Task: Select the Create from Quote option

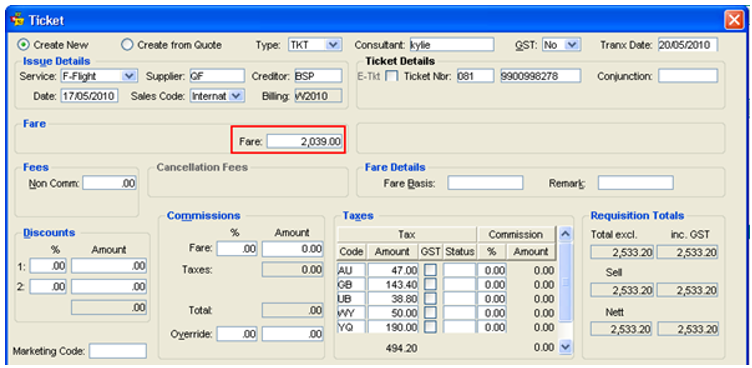Action: pos(127,45)
